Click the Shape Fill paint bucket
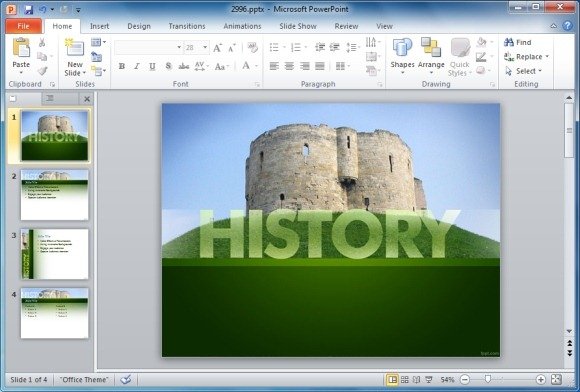 481,42
